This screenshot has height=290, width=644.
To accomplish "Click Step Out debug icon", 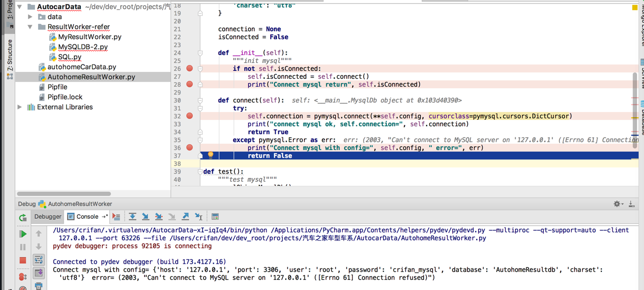I will click(x=185, y=217).
